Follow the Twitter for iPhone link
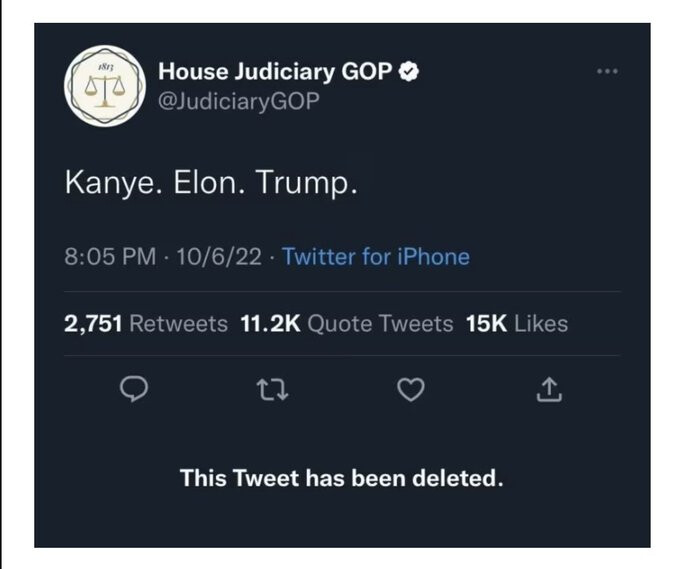 (x=376, y=256)
